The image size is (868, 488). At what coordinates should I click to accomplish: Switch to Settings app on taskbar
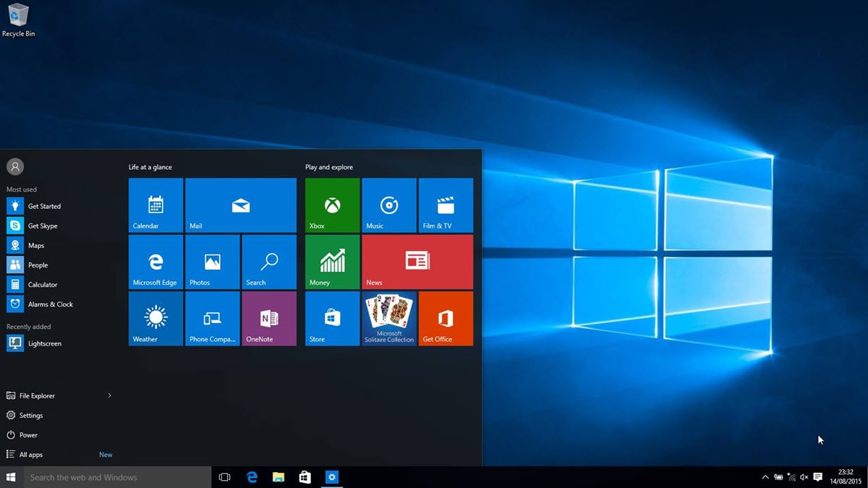pyautogui.click(x=331, y=477)
